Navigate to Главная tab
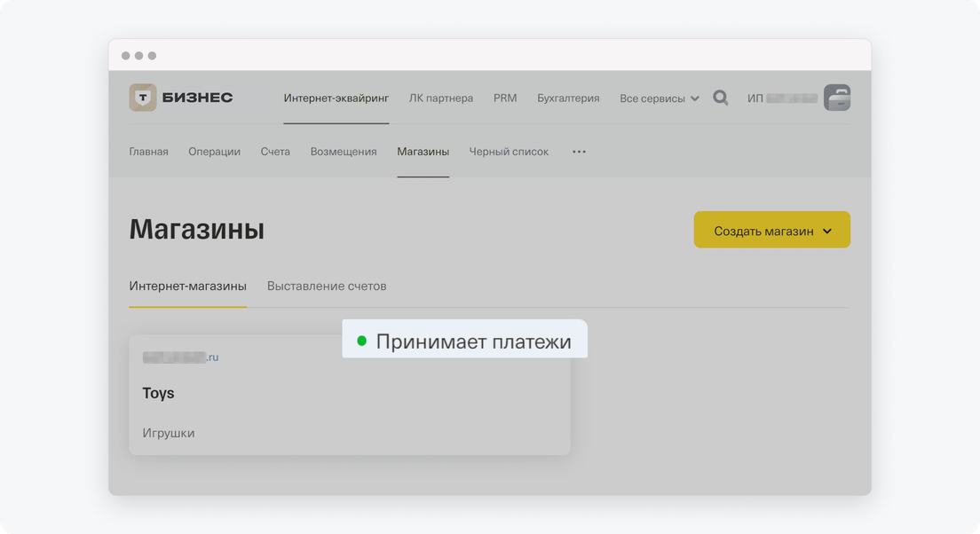 tap(148, 152)
